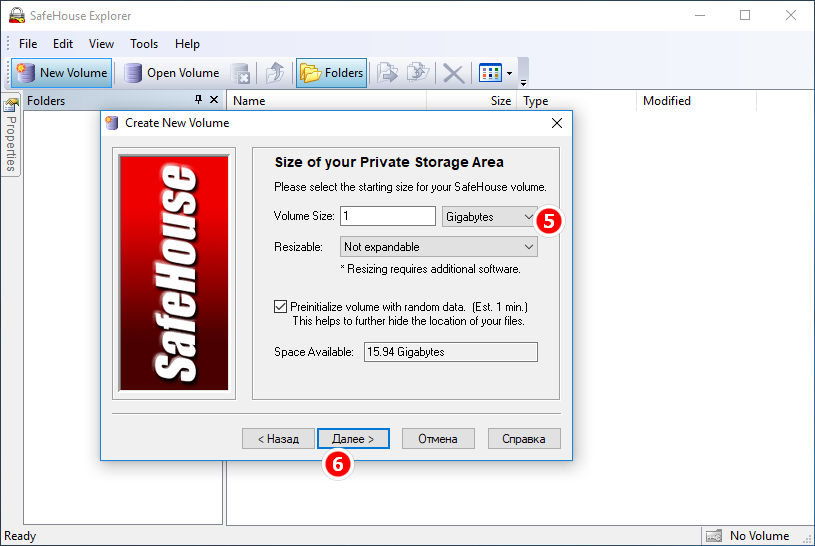Image resolution: width=815 pixels, height=546 pixels.
Task: Close the Create New Volume dialog
Action: point(557,123)
